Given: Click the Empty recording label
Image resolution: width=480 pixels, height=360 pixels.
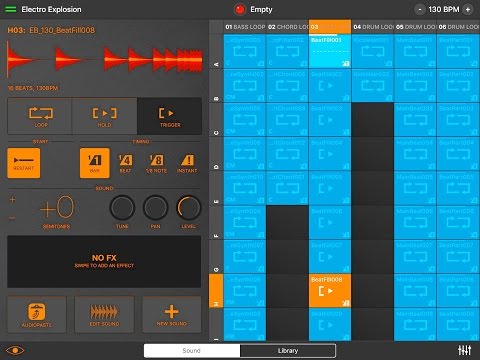Looking at the screenshot, I should pyautogui.click(x=261, y=9).
